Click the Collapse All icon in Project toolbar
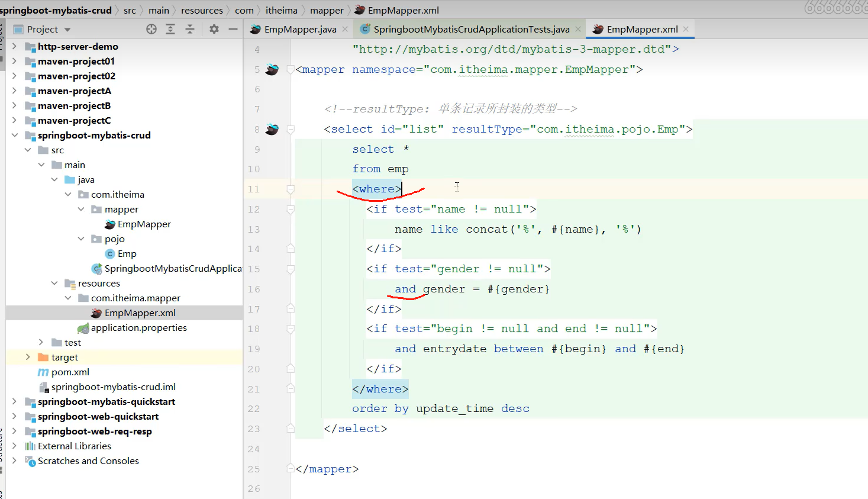Image resolution: width=868 pixels, height=499 pixels. point(190,29)
